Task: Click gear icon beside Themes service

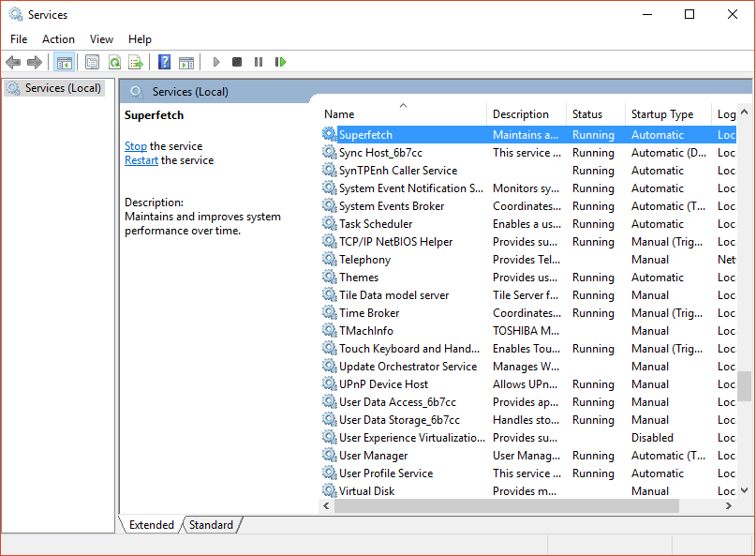Action: coord(330,277)
